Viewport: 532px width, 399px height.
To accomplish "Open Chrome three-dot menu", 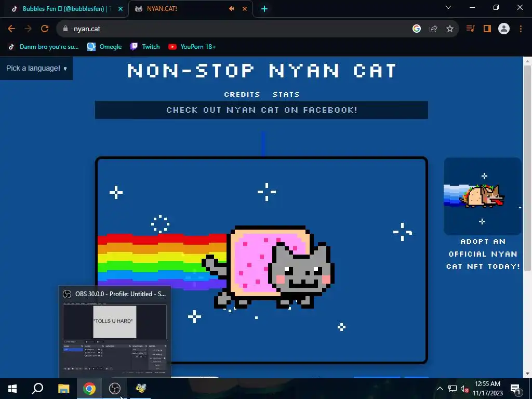I will pyautogui.click(x=521, y=29).
